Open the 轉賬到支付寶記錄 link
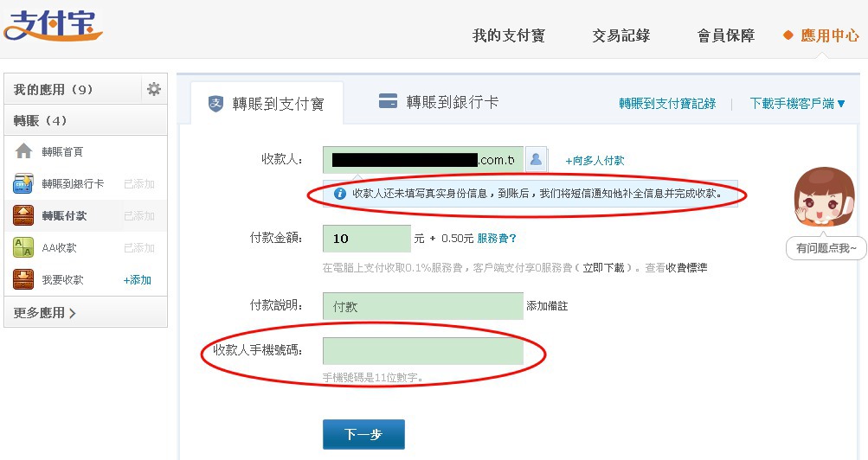 click(x=667, y=104)
